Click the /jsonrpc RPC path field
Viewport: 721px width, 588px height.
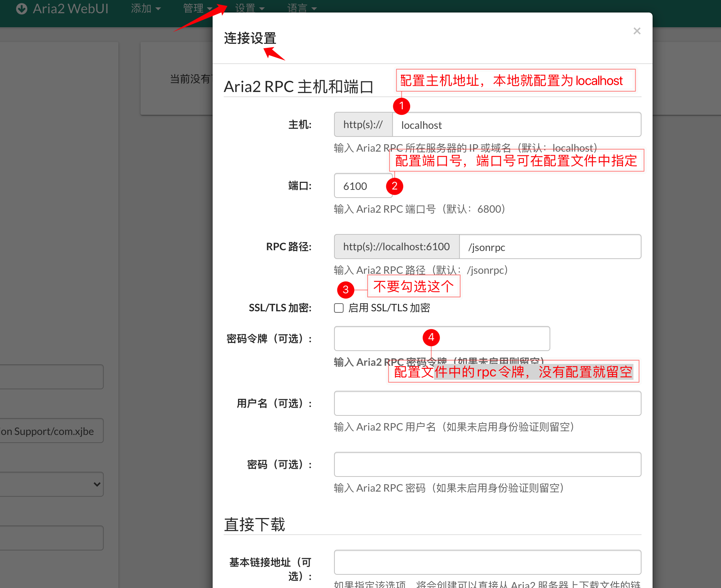pos(550,247)
